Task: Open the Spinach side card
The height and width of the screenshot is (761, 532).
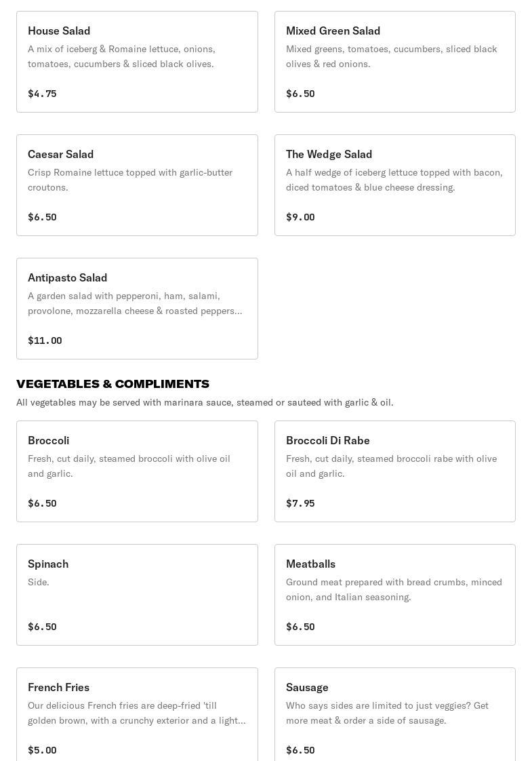Action: [137, 595]
